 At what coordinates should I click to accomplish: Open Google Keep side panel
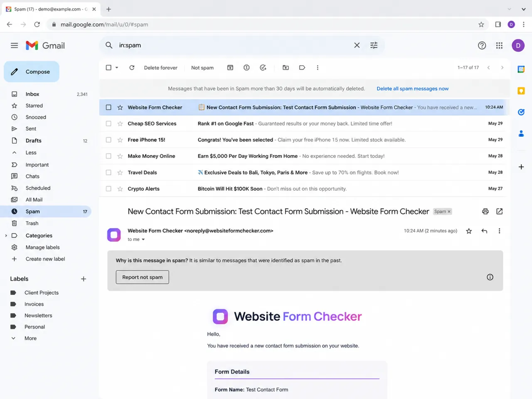click(x=521, y=91)
